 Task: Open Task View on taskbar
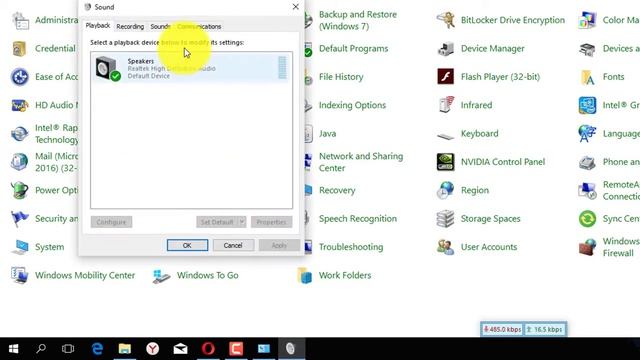[x=68, y=349]
